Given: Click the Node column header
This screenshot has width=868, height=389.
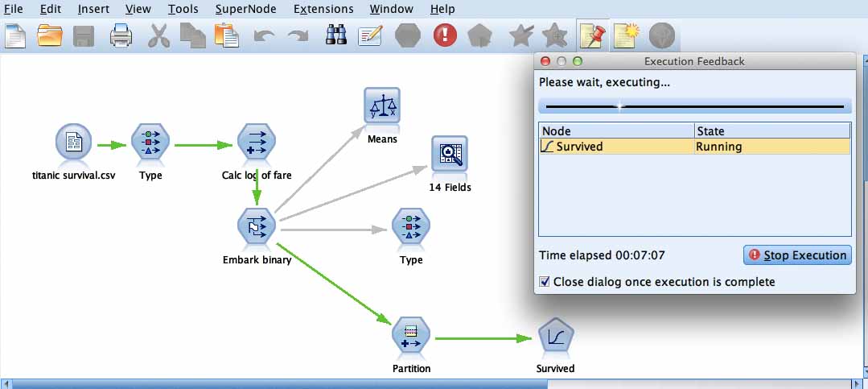Looking at the screenshot, I should pos(617,130).
